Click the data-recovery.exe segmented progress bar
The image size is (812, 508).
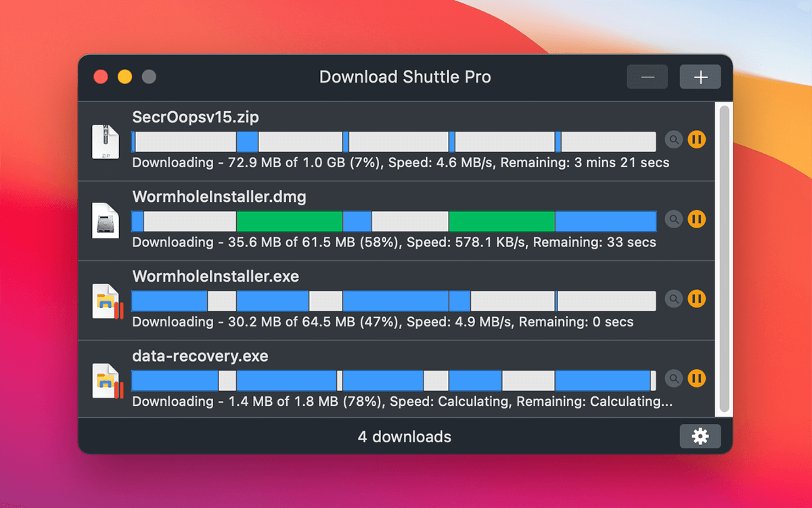pyautogui.click(x=394, y=381)
